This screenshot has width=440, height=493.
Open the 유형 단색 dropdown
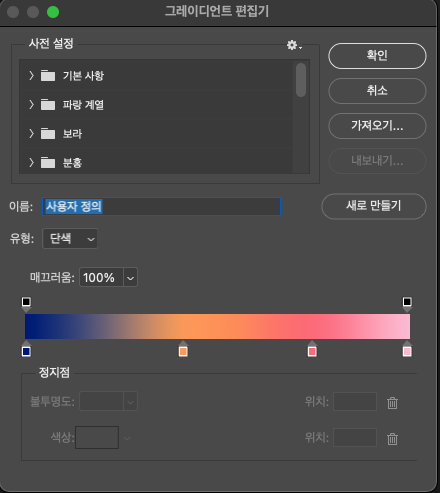pos(70,238)
